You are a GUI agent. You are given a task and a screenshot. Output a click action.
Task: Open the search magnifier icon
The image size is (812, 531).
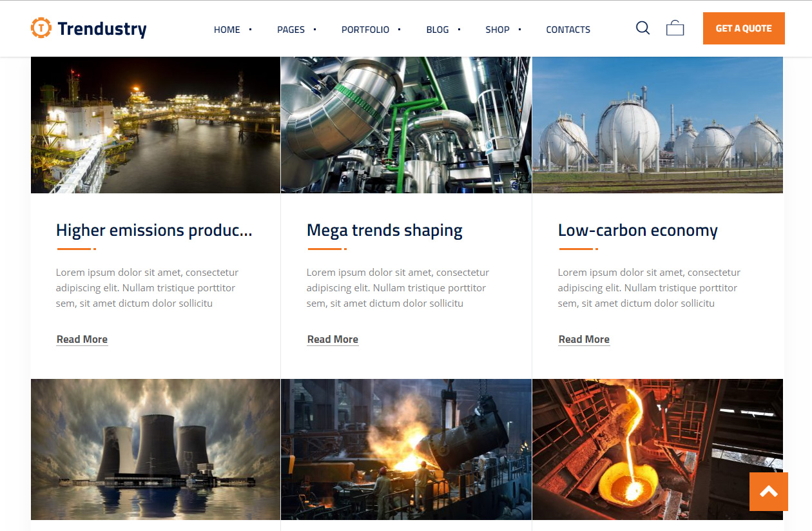point(643,28)
